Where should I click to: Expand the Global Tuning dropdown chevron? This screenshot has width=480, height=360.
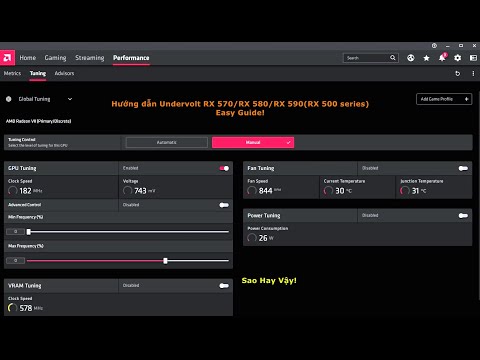tap(70, 99)
